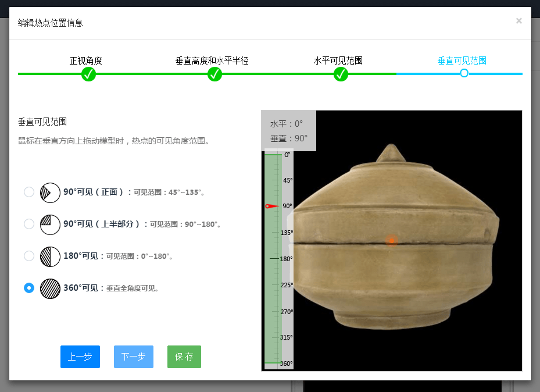This screenshot has width=540, height=392.
Task: Click the 可见范围:45°~135° description
Action: 169,192
